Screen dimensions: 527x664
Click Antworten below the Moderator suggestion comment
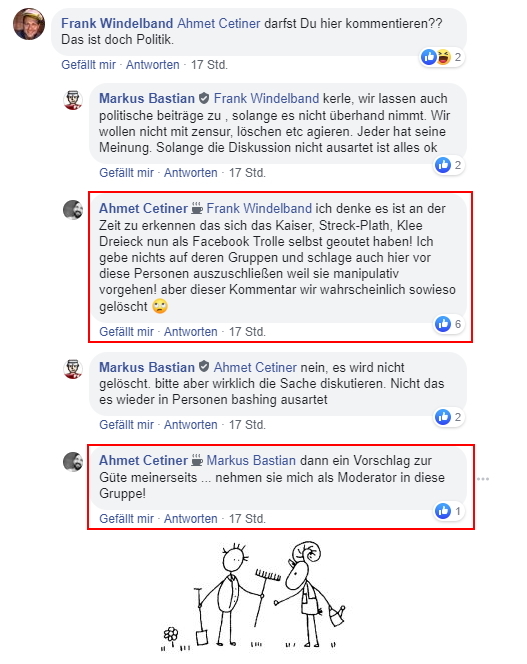[191, 519]
